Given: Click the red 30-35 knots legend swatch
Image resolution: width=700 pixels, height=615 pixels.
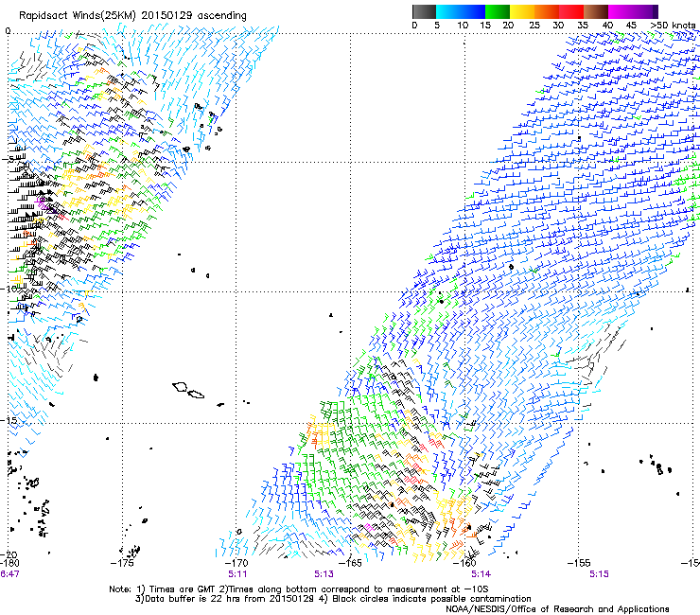Looking at the screenshot, I should click(571, 11).
